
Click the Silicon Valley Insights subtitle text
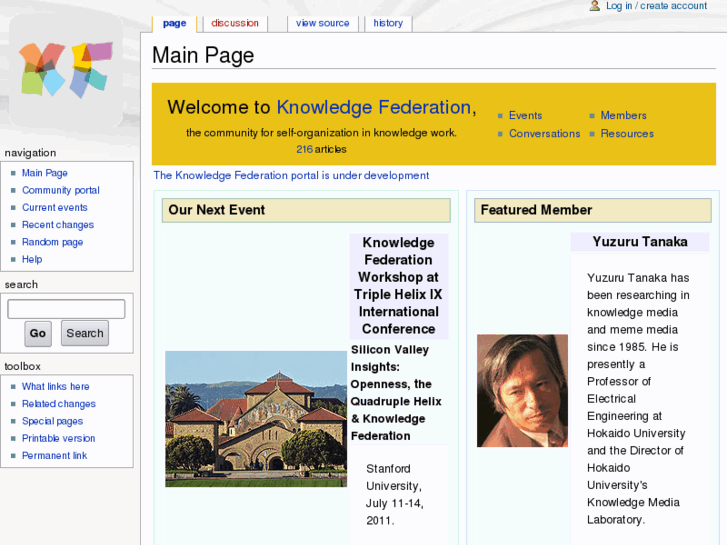click(396, 392)
